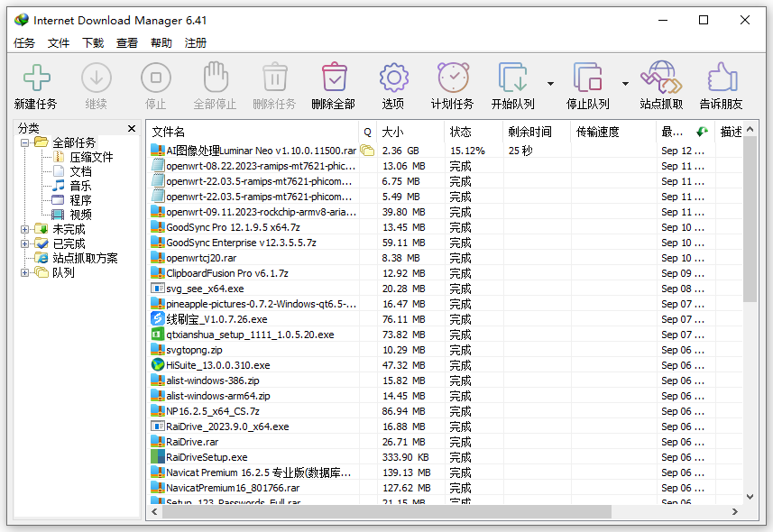This screenshot has height=532, width=773.
Task: Click the vertical scrollbar thumb
Action: click(750, 219)
